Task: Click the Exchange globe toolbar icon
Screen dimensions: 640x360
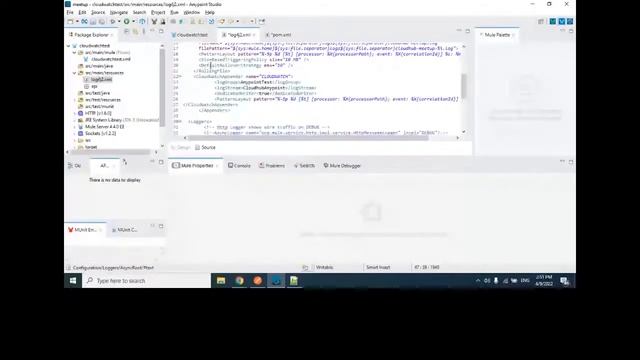Action: pyautogui.click(x=142, y=21)
